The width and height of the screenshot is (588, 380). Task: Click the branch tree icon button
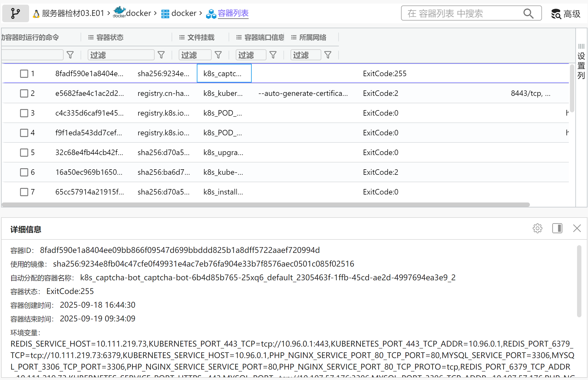point(15,13)
